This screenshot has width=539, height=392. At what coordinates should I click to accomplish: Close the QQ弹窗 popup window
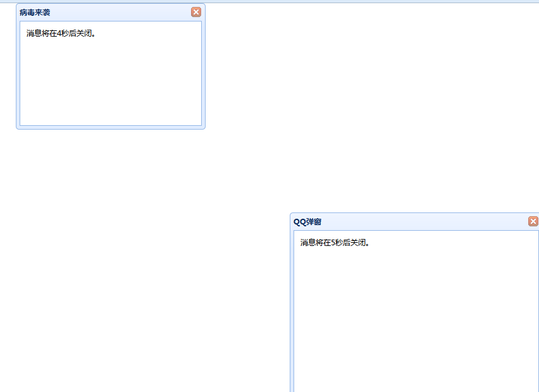(533, 221)
